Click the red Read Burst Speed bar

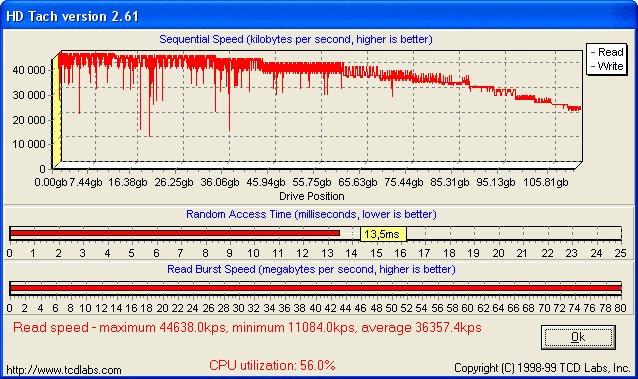coord(316,288)
